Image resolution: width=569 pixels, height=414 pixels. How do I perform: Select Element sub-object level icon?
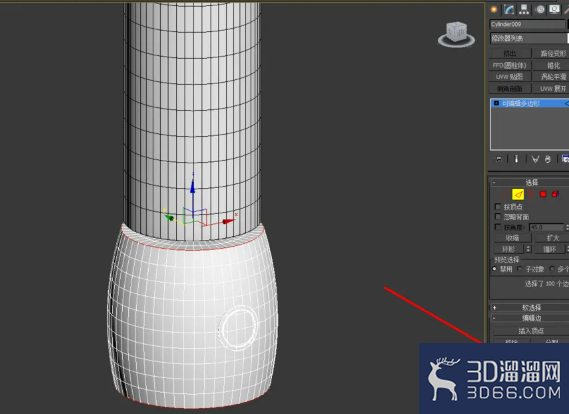[555, 194]
